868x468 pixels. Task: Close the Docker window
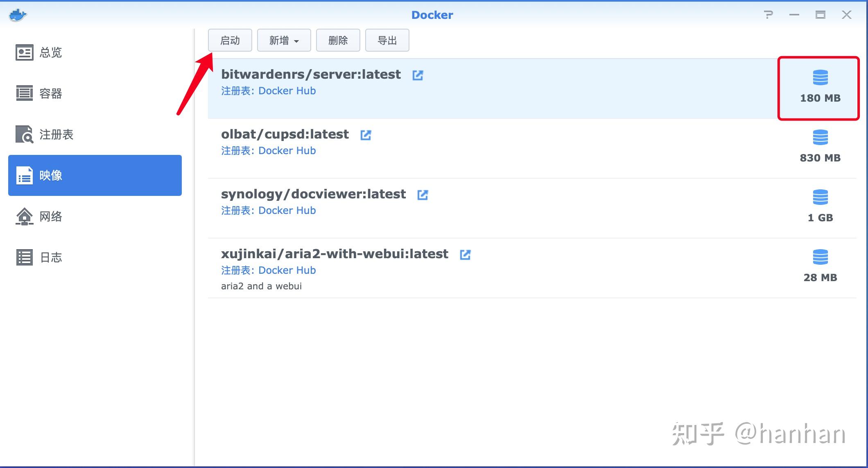847,15
